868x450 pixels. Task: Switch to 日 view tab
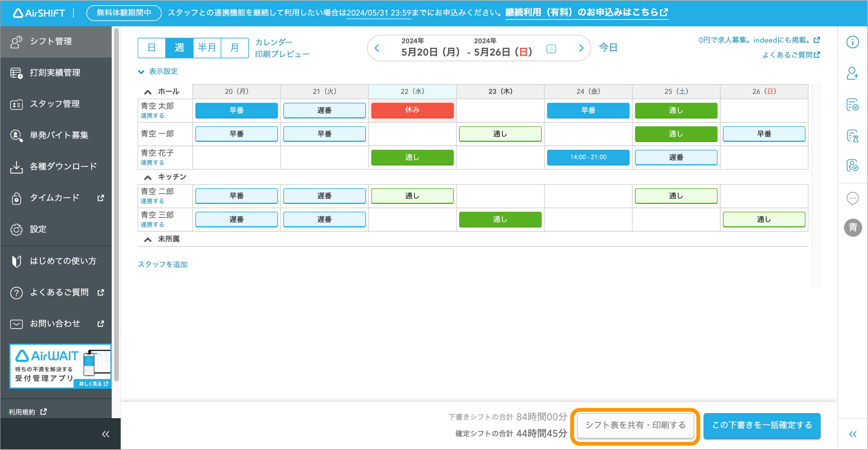[x=152, y=48]
